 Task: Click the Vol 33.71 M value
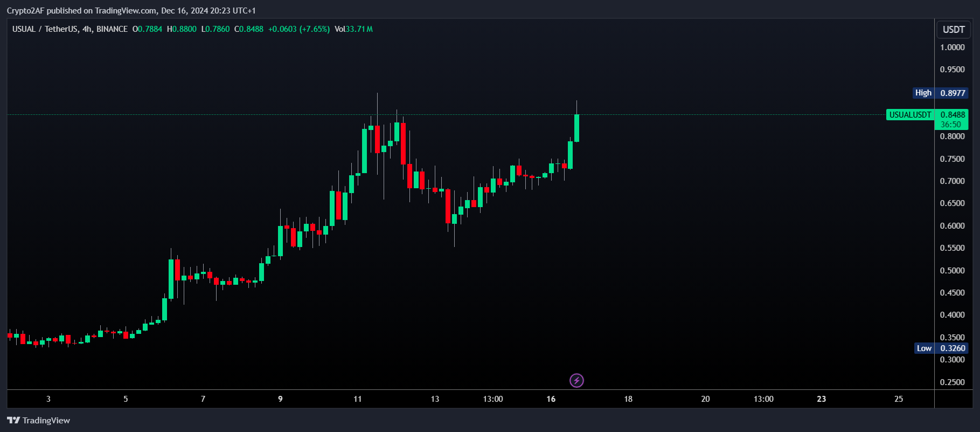tap(353, 29)
